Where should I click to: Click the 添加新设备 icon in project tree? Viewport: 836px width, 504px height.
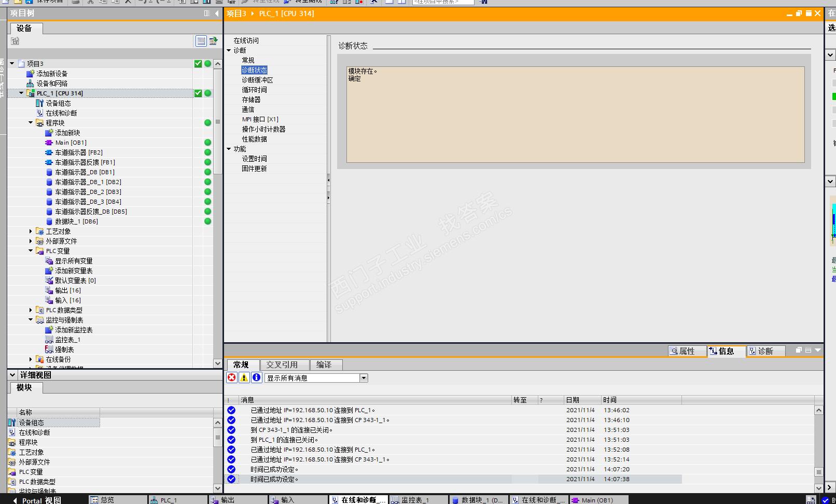point(31,74)
